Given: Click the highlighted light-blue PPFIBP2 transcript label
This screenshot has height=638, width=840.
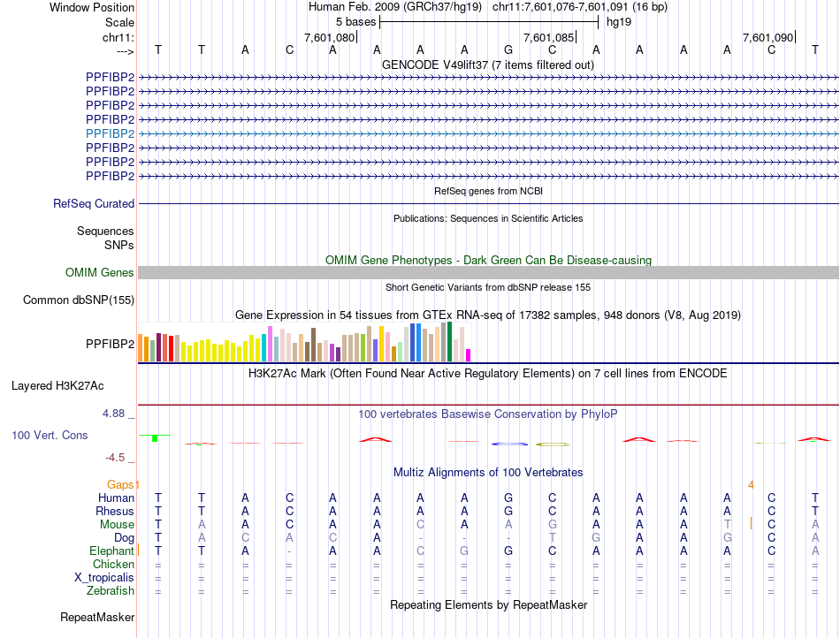Looking at the screenshot, I should point(110,133).
